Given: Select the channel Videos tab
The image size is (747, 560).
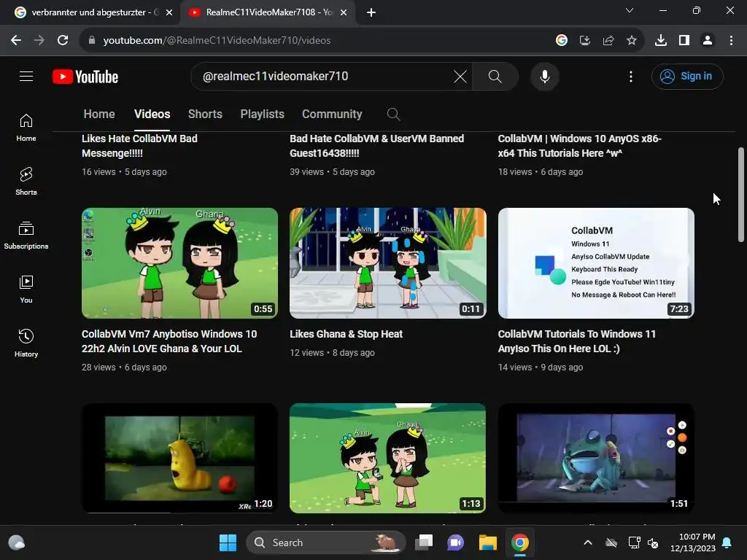Looking at the screenshot, I should click(x=152, y=114).
